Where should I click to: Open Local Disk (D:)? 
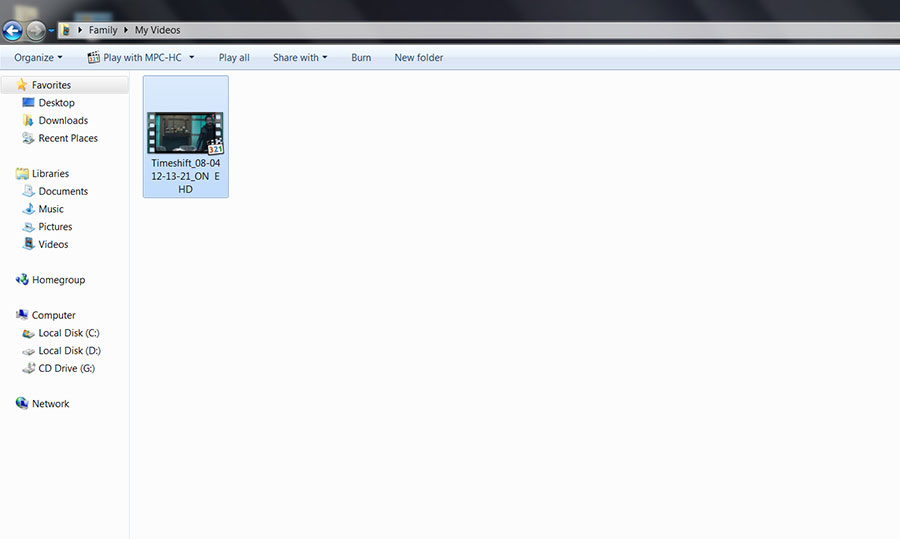click(x=69, y=351)
